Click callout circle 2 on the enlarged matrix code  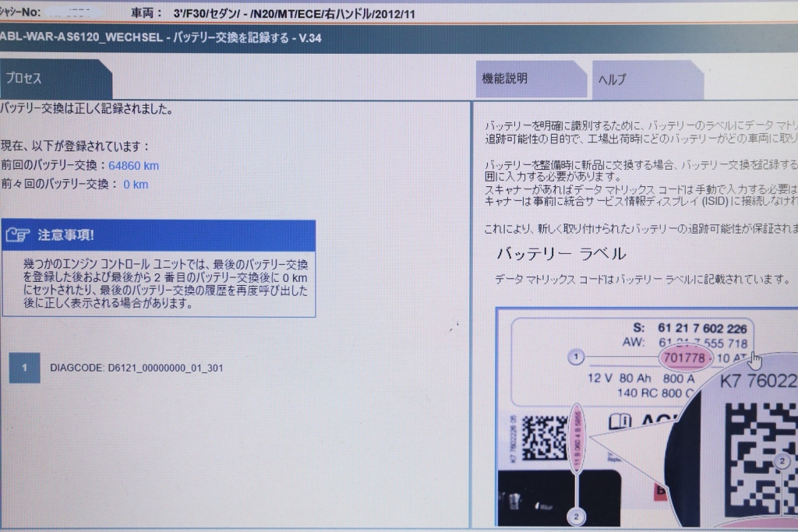[782, 461]
